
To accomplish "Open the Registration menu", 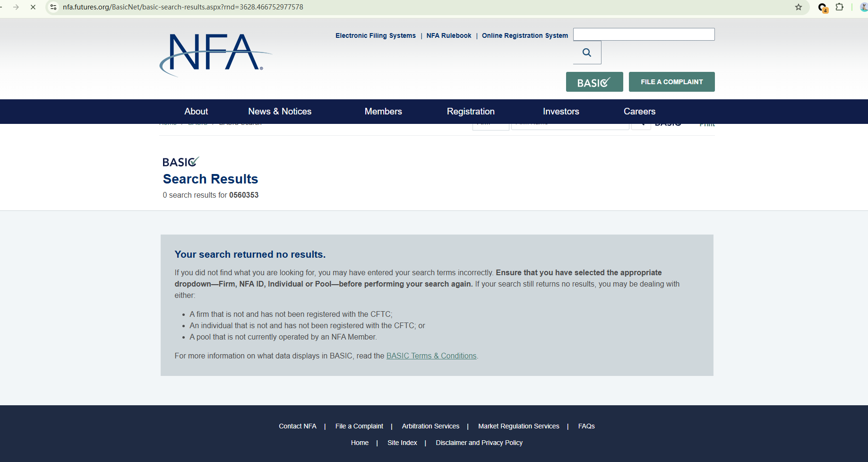I will (x=471, y=112).
